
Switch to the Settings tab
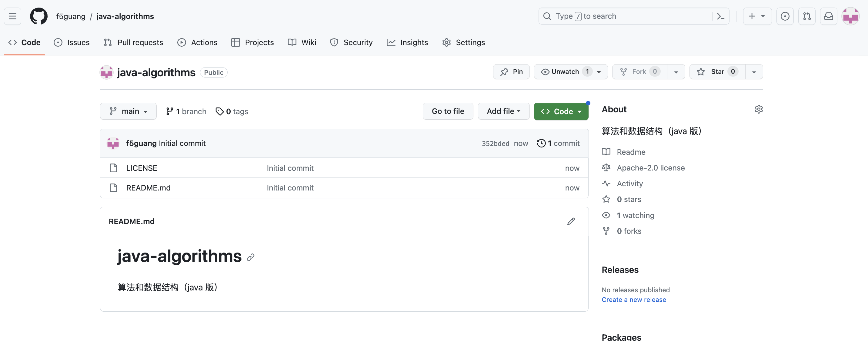click(x=464, y=42)
